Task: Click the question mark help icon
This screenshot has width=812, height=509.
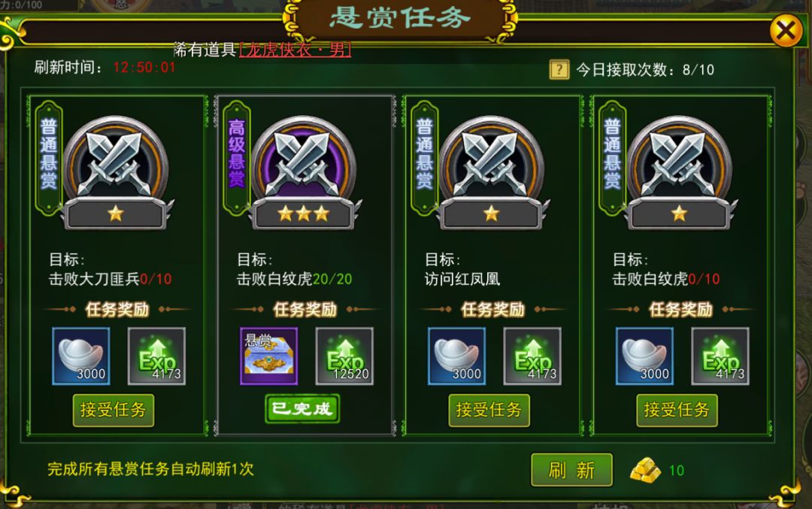Action: coord(559,69)
